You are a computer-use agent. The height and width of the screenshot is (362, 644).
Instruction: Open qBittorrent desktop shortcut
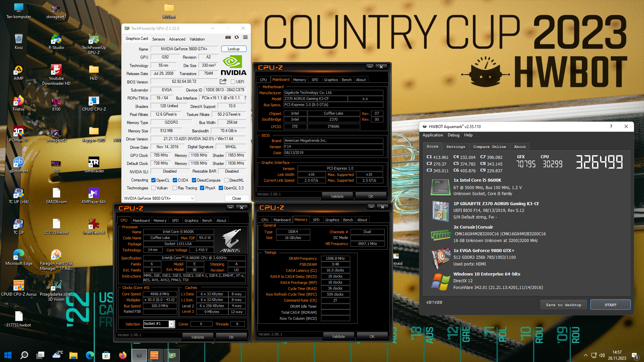coord(19,165)
